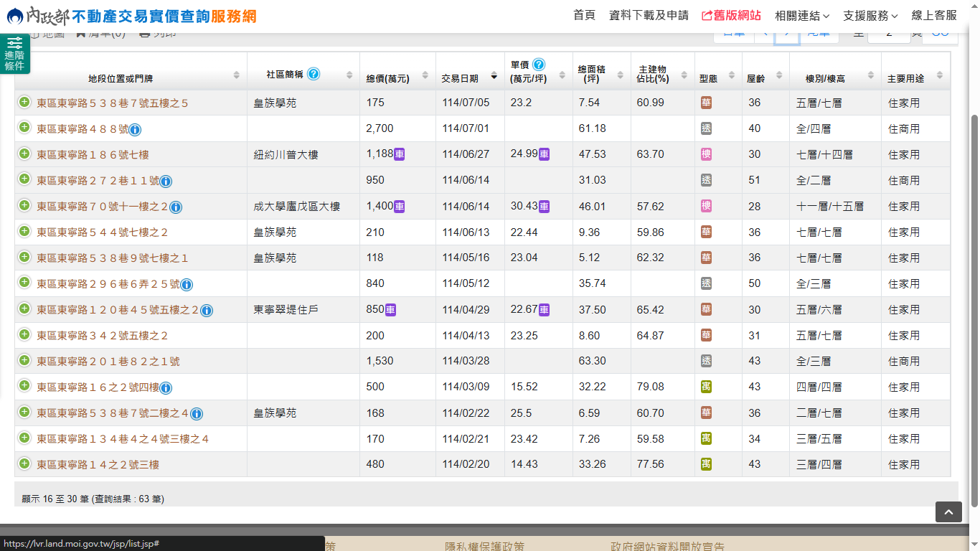Viewport: 980px width, 551px height.
Task: Click scroll-to-top arrow button
Action: 948,512
